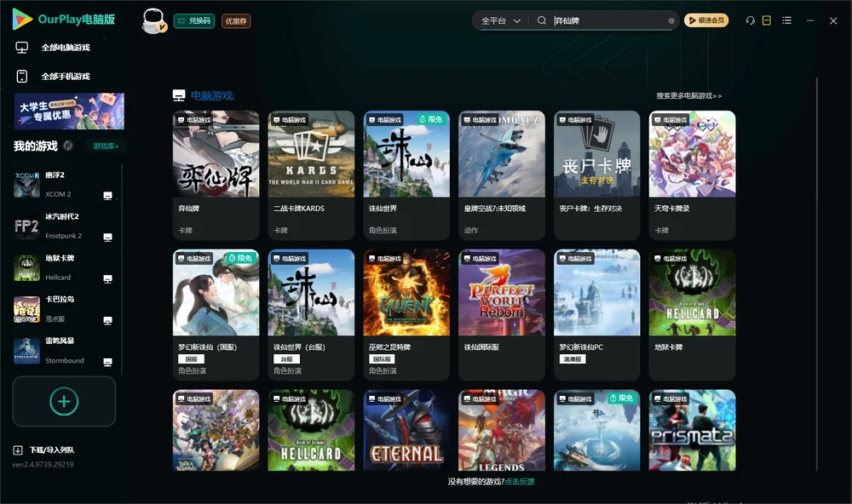Clear the search box text
Image resolution: width=852 pixels, height=504 pixels.
point(671,20)
